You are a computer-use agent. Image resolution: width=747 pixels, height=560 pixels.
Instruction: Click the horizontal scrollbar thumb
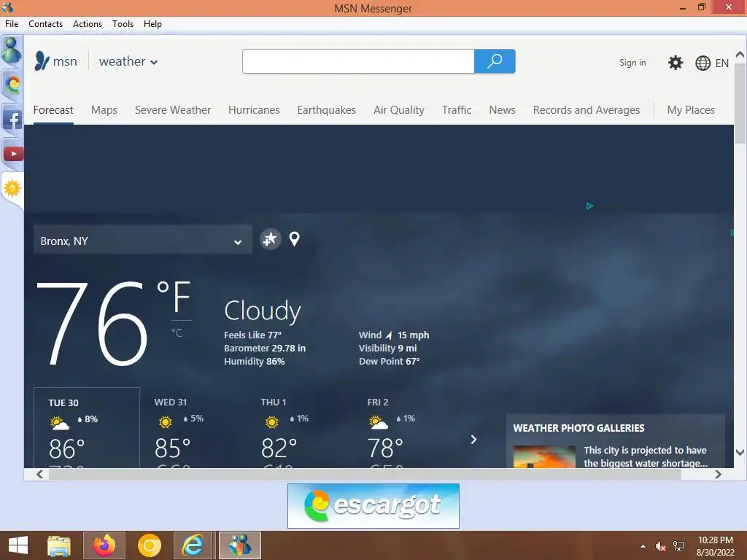click(x=365, y=474)
